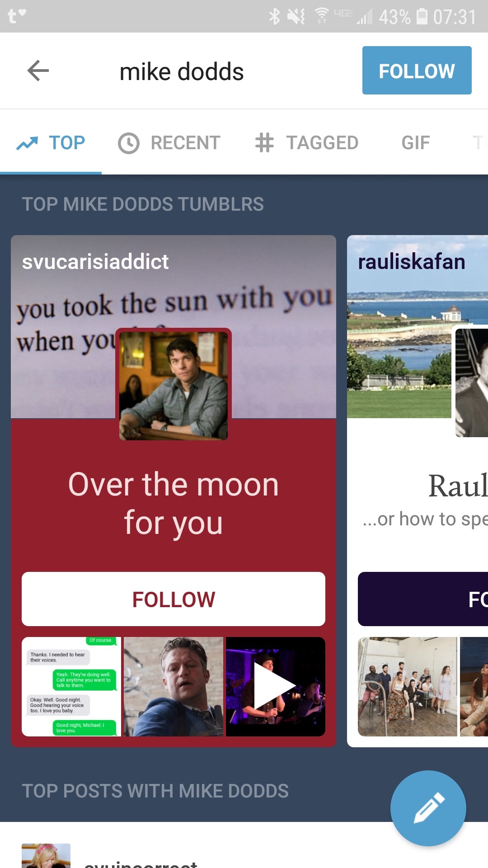Click the hashtag icon beside TAGGED
Viewport: 488px width, 868px height.
point(264,143)
